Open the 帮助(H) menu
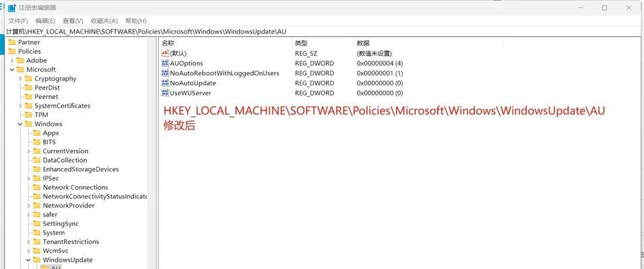 tap(136, 21)
